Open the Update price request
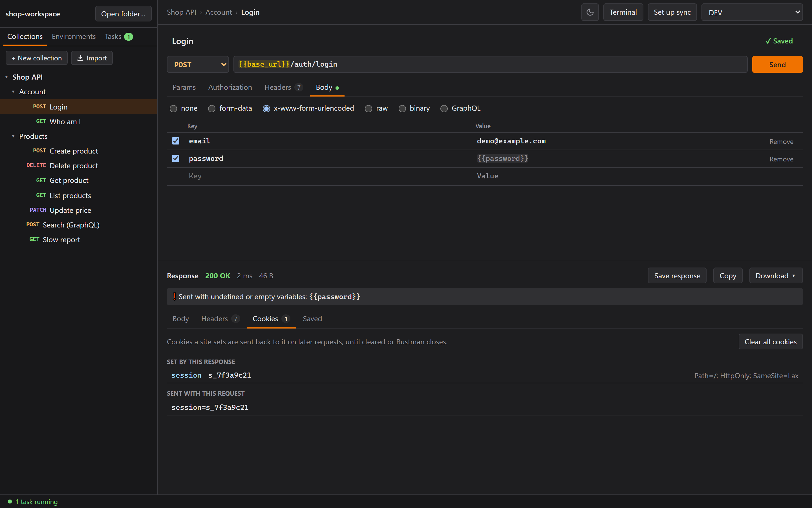The width and height of the screenshot is (812, 508). click(x=78, y=210)
